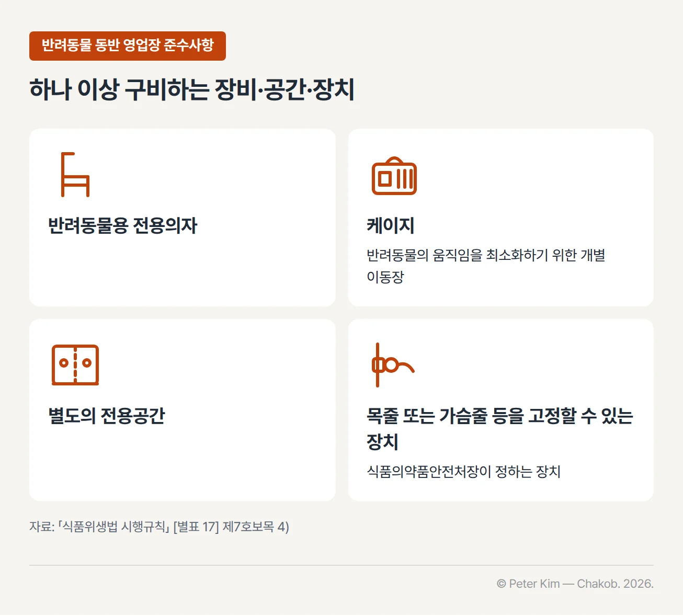Screen dimensions: 683x616
Task: Click the © Peter Kim — Chakob. 2026. credit
Action: pos(575,584)
